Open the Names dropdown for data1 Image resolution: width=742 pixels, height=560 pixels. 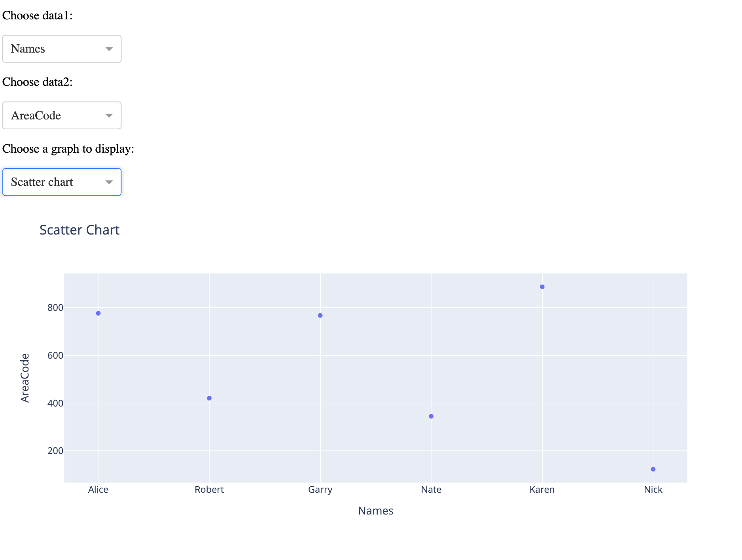(x=62, y=49)
